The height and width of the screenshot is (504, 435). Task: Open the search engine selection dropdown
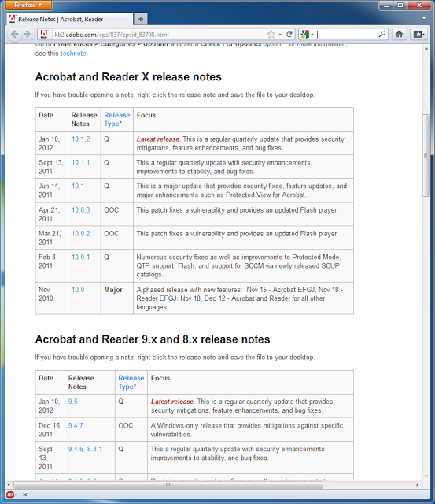click(312, 35)
